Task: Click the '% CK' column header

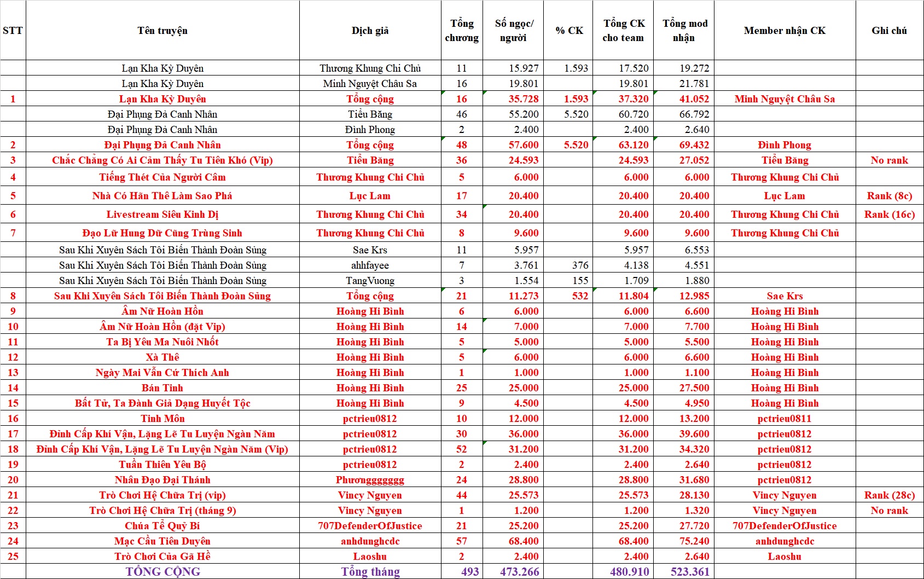Action: [569, 31]
